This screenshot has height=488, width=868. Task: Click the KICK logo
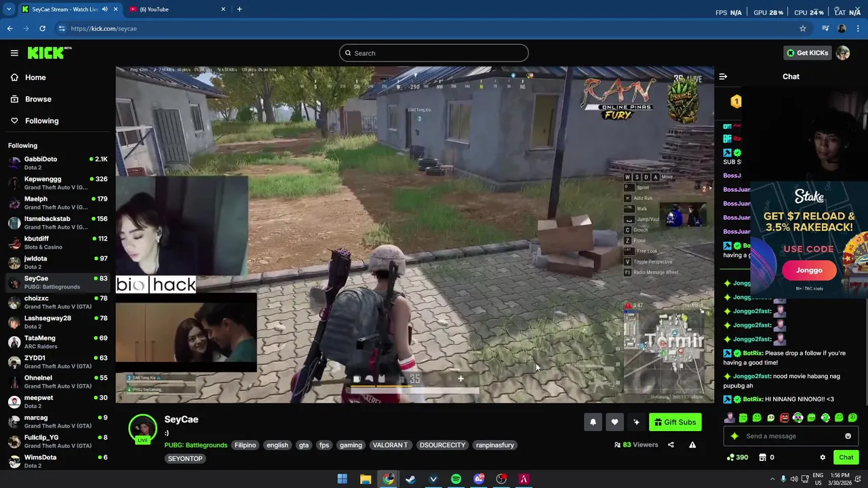[49, 53]
